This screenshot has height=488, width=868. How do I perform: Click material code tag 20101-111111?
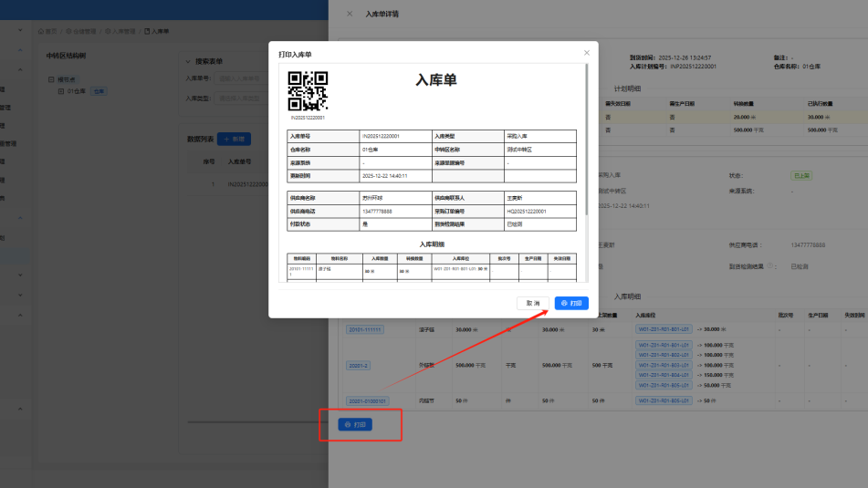[x=365, y=329]
